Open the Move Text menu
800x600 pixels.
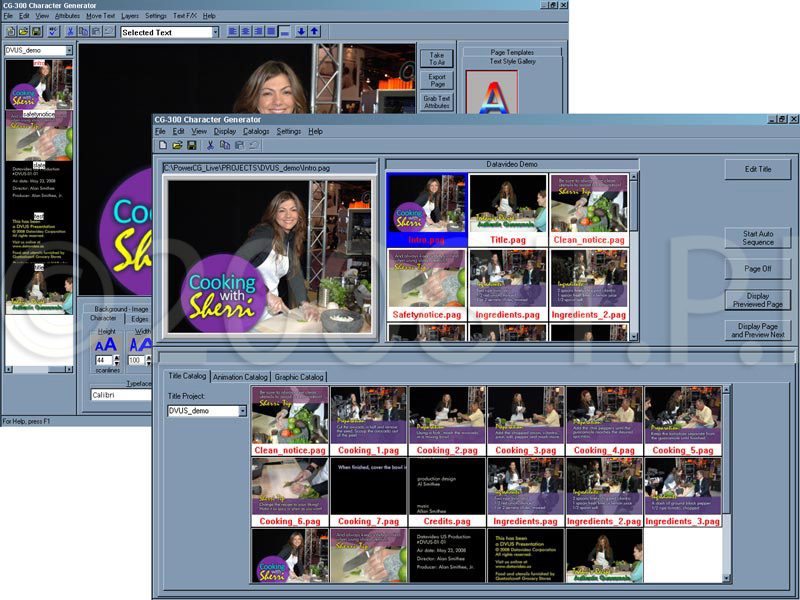coord(101,16)
